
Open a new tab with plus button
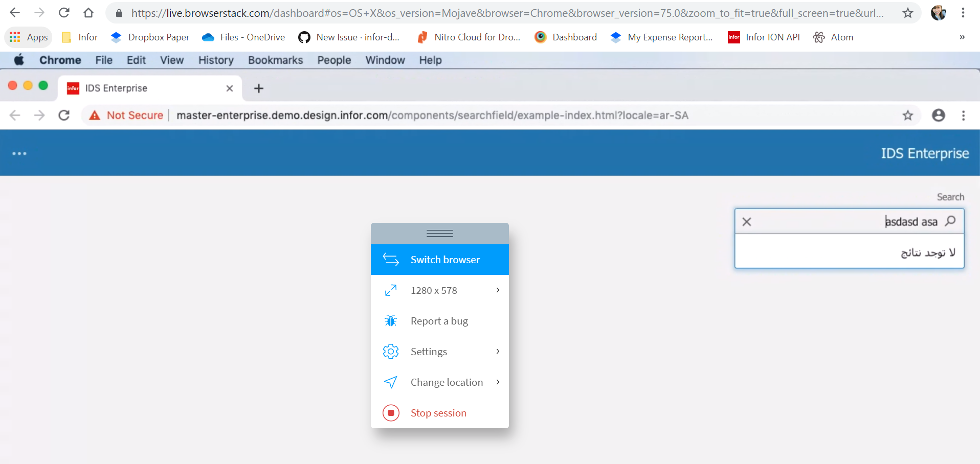(259, 88)
